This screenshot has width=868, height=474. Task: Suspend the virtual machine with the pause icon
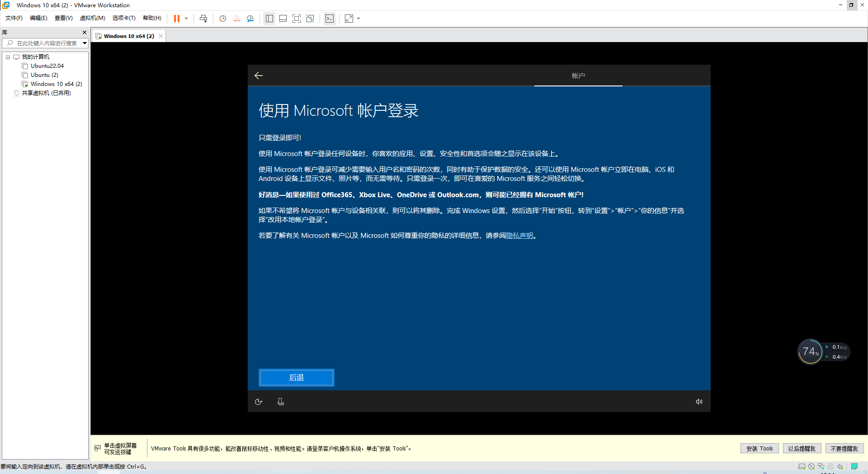pos(177,19)
